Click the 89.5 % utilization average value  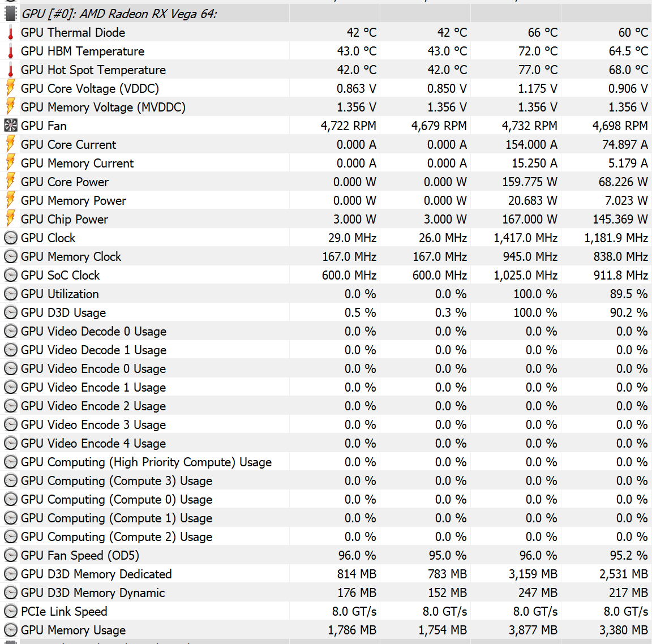[x=629, y=294]
